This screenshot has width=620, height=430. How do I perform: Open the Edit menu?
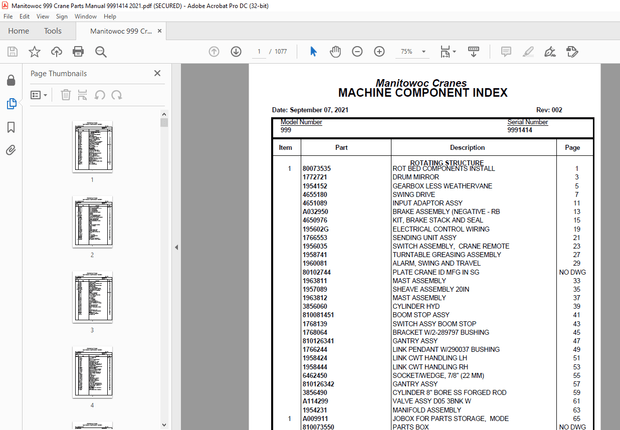(25, 16)
